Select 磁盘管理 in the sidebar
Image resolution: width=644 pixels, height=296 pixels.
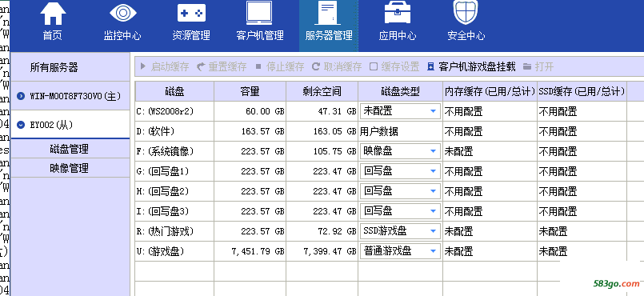pyautogui.click(x=70, y=149)
